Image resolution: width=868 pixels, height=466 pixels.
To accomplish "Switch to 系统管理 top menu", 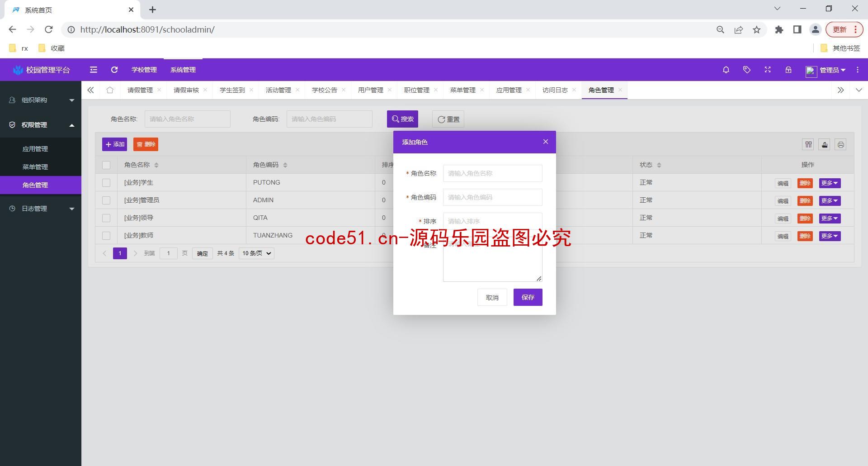I will [183, 70].
